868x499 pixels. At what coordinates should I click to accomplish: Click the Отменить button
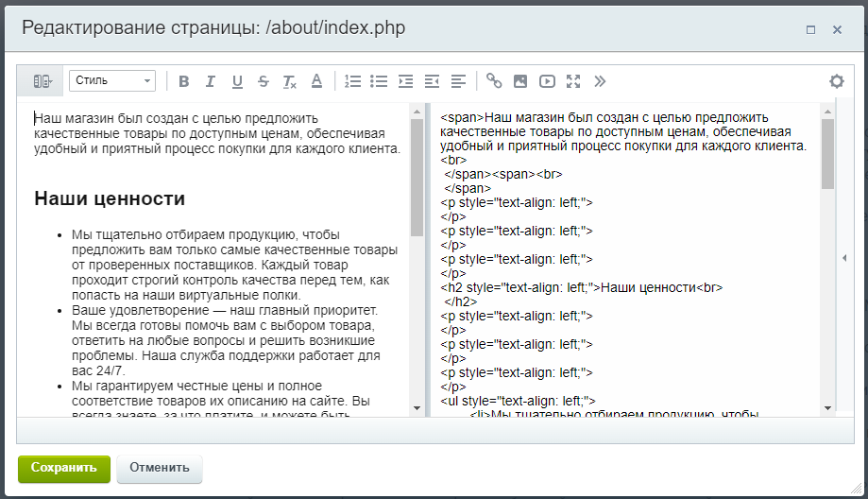pyautogui.click(x=160, y=469)
